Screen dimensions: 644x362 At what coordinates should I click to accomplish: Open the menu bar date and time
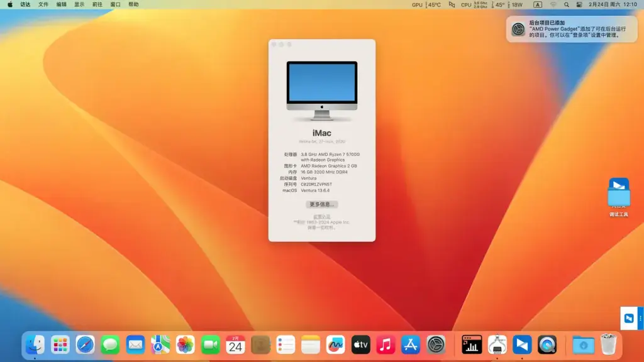[x=613, y=4]
